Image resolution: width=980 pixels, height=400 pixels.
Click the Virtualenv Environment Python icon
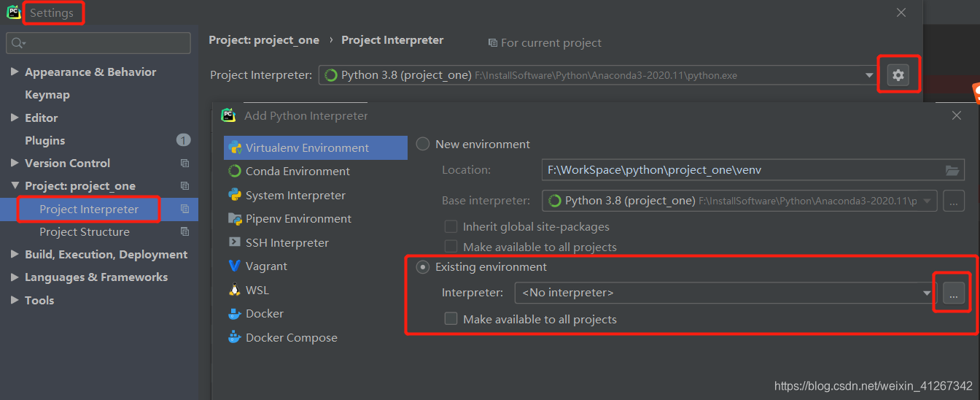235,147
